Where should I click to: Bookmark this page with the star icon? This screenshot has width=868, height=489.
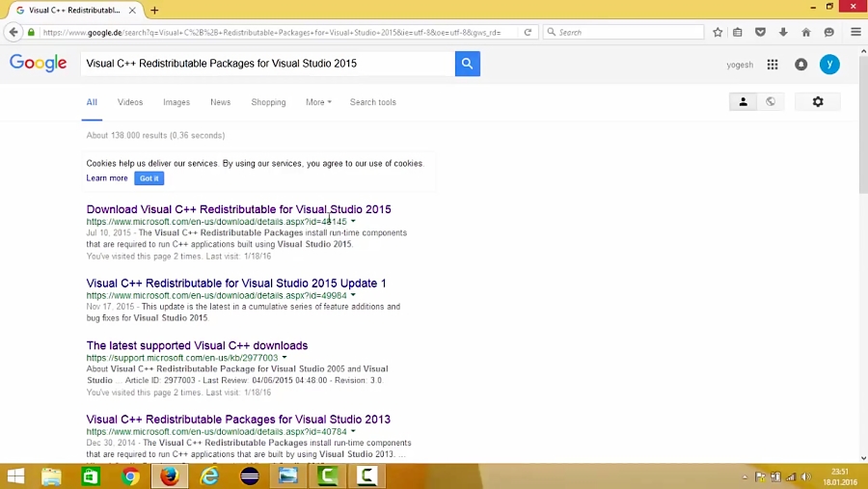click(x=718, y=32)
